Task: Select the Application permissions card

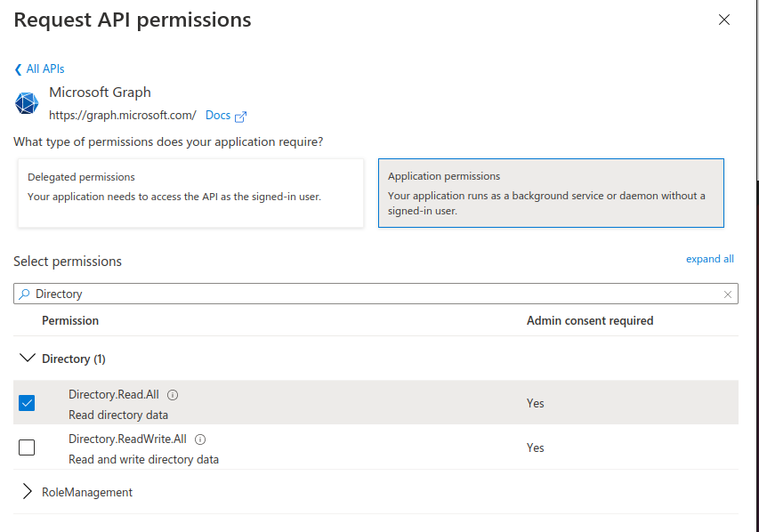Action: [x=551, y=193]
